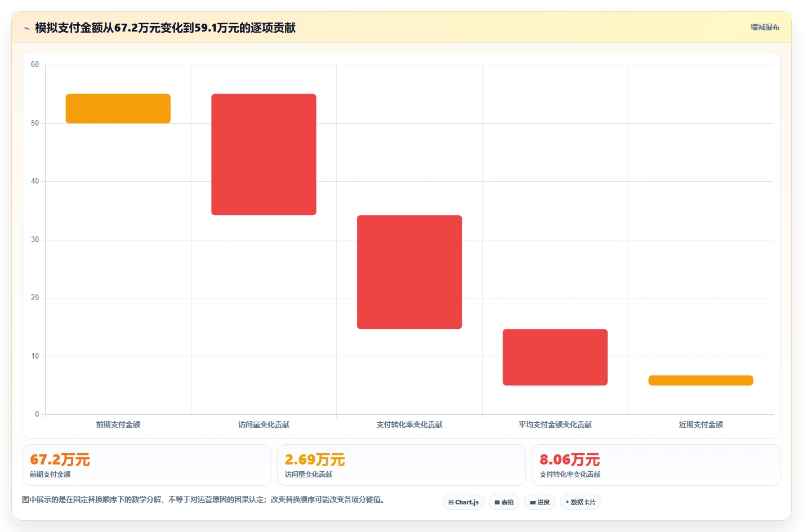803x532 pixels.
Task: Select the 表格 chip
Action: click(x=504, y=502)
